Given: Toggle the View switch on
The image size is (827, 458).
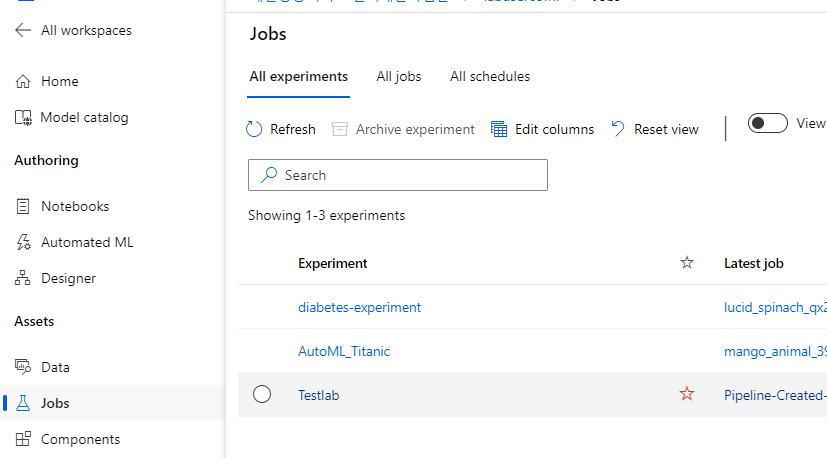Looking at the screenshot, I should click(x=767, y=123).
